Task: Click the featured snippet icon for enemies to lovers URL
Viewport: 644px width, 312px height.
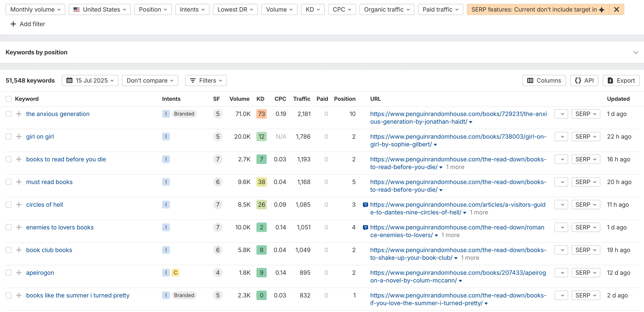Action: click(x=365, y=227)
